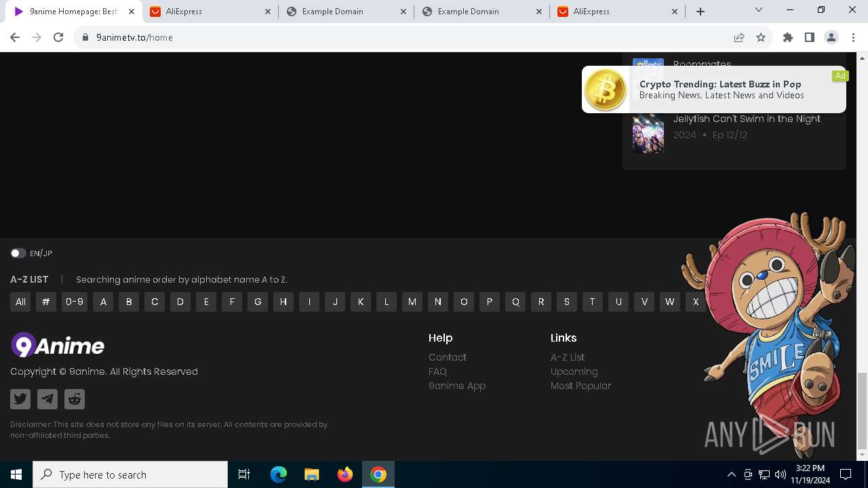Screen dimensions: 868x488
Task: Switch to first Example Domain tab
Action: [346, 12]
